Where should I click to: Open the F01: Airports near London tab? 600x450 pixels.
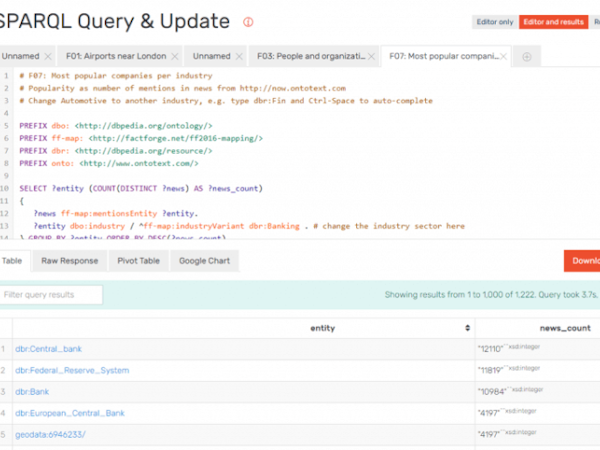tap(116, 56)
